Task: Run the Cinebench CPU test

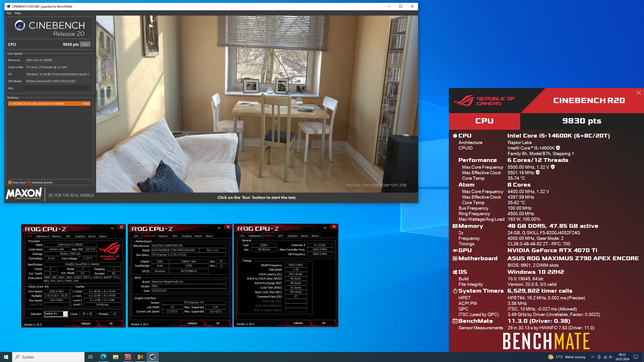Action: pos(85,44)
